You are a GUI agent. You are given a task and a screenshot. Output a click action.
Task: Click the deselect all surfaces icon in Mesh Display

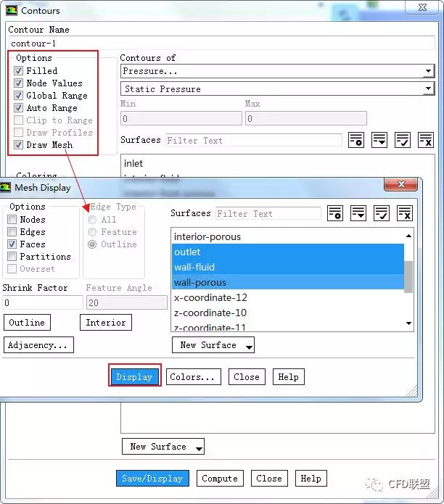(404, 213)
